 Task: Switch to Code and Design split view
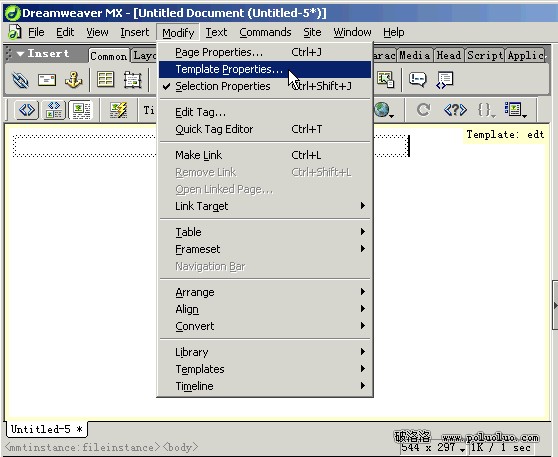click(x=54, y=110)
